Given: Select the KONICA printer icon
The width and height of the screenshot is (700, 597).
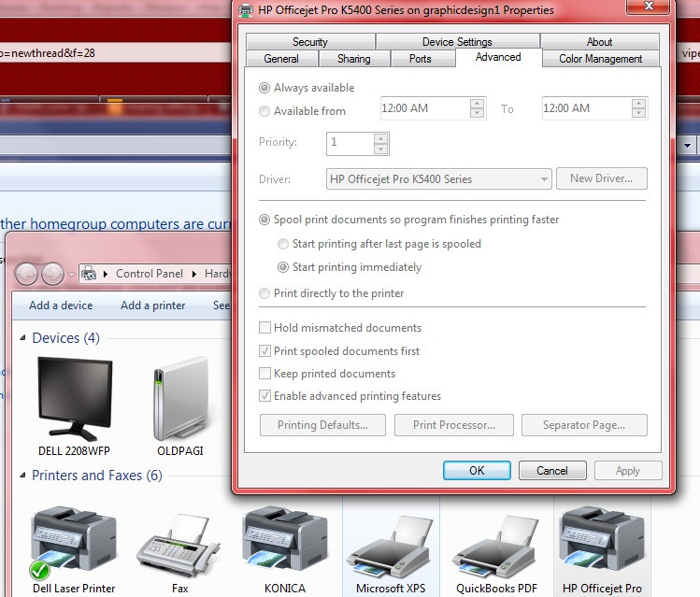Looking at the screenshot, I should 285,542.
